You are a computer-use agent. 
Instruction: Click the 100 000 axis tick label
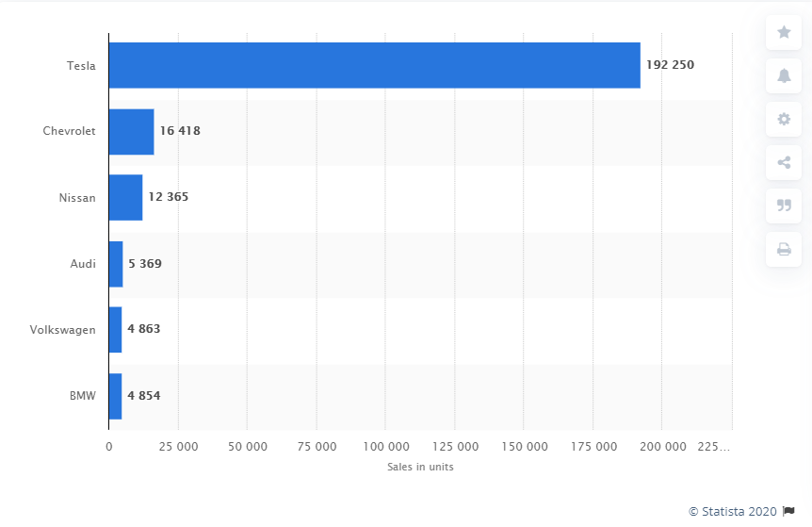[x=386, y=447]
